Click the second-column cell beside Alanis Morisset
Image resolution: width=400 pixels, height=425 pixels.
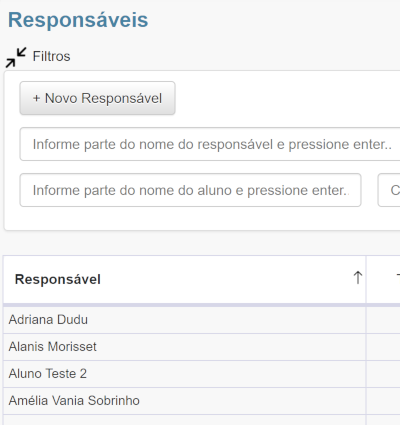(x=383, y=347)
